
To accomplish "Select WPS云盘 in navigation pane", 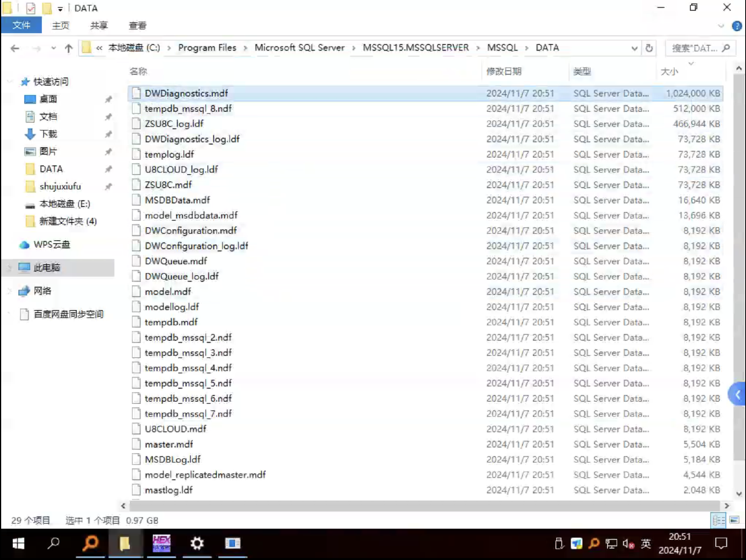I will pyautogui.click(x=51, y=245).
